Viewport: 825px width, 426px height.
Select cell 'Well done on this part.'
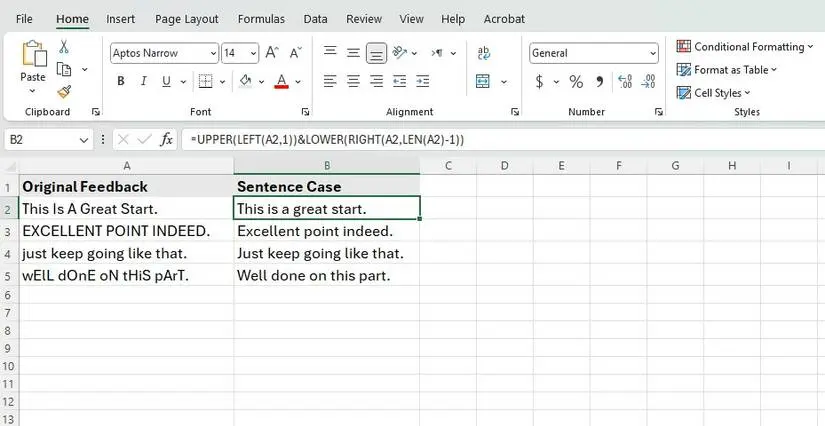click(327, 276)
